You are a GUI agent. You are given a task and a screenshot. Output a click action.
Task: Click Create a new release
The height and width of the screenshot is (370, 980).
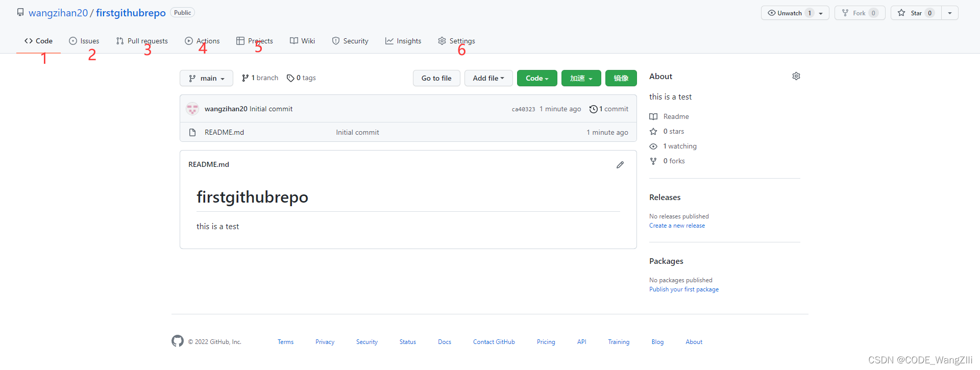[677, 226]
